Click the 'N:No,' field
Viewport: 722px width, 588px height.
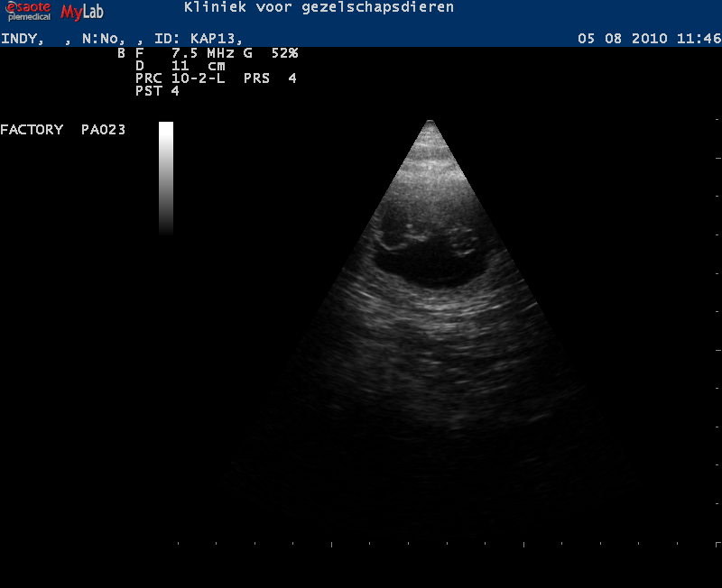104,39
